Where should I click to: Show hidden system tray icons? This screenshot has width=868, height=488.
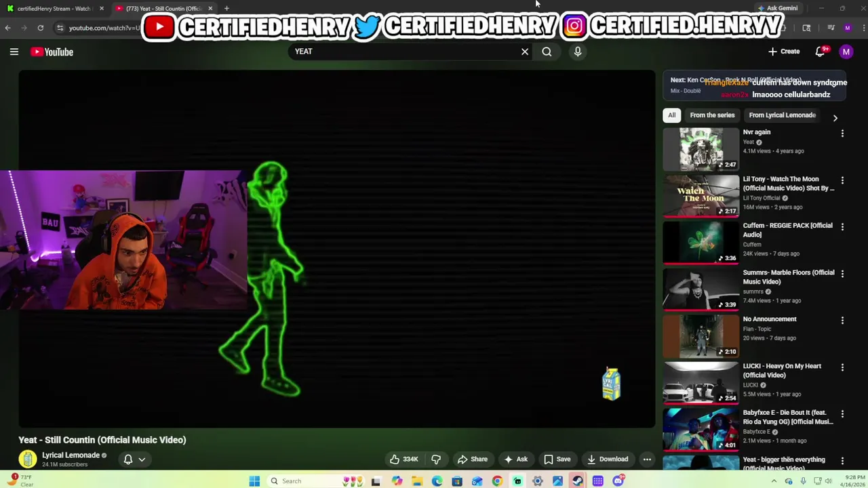(774, 481)
